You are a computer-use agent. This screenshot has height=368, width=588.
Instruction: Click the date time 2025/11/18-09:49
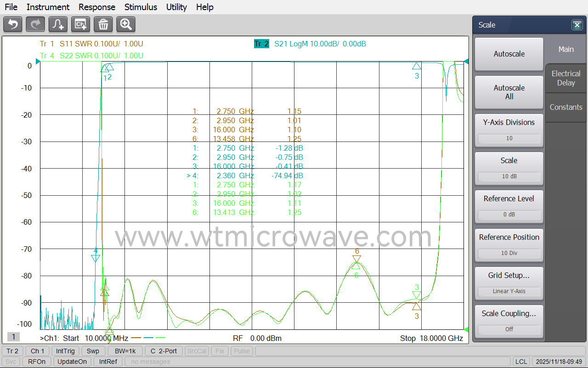point(559,362)
